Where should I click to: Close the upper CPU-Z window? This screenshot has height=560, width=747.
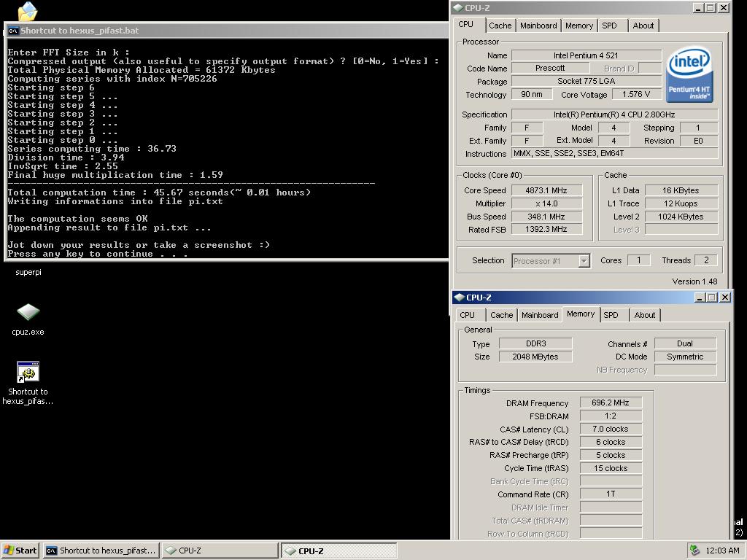pos(723,8)
